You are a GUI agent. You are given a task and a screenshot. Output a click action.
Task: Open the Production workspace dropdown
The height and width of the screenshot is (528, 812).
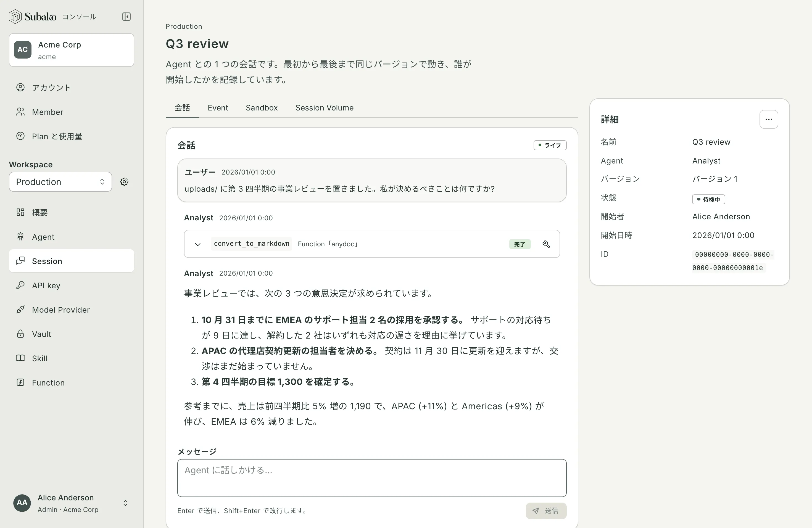point(60,182)
